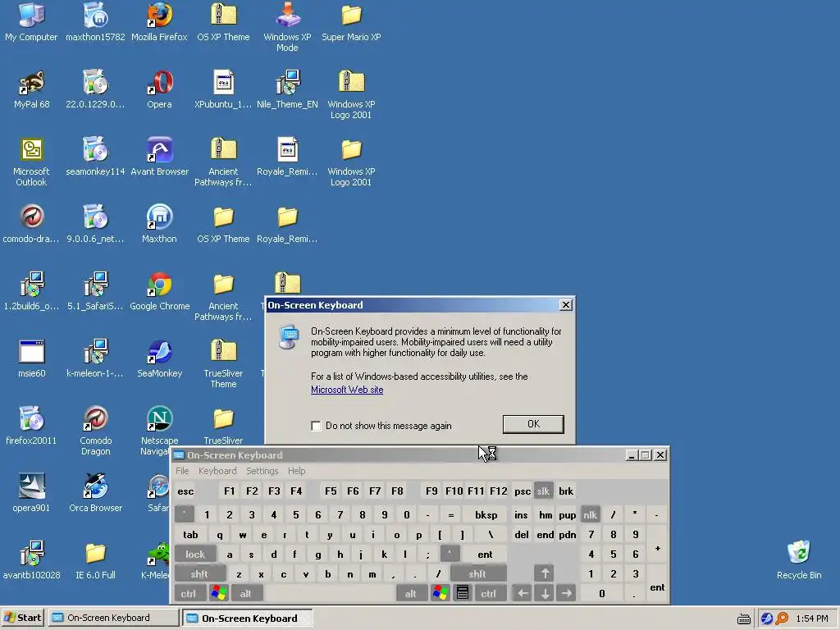Image resolution: width=840 pixels, height=630 pixels.
Task: Toggle the nlk num lock key
Action: (590, 515)
